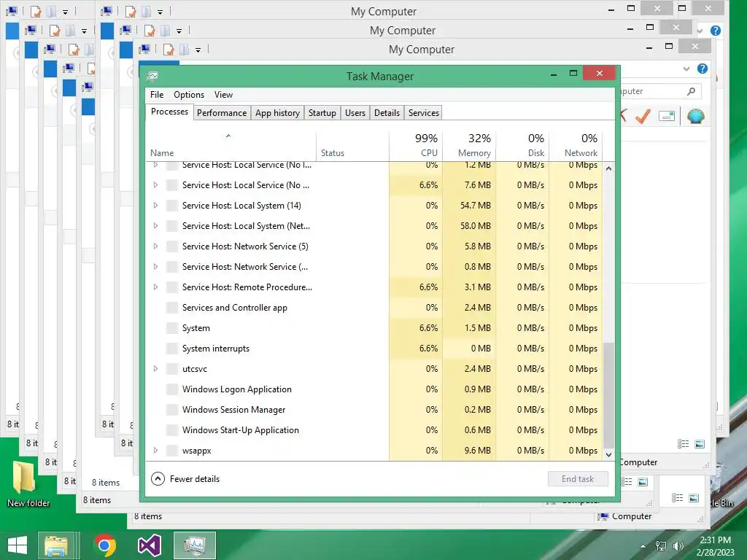The width and height of the screenshot is (747, 560).
Task: Click the globe icon in My Computer toolbar
Action: point(695,116)
